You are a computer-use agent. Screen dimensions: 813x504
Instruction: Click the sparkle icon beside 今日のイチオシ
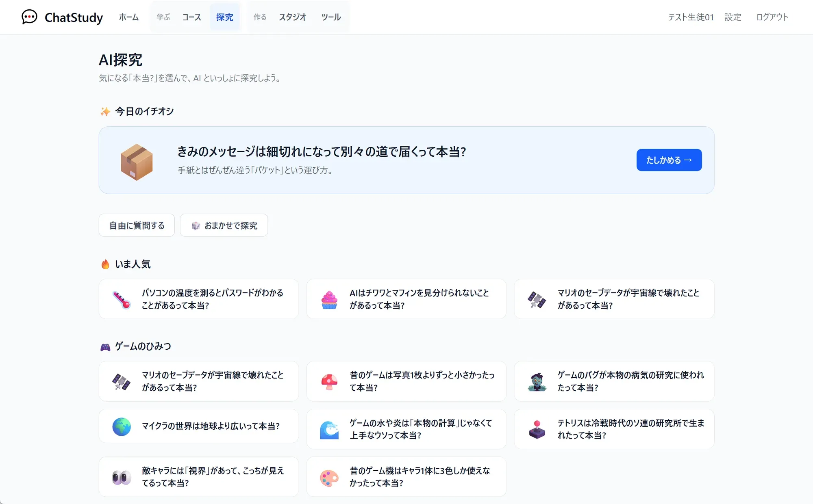[x=105, y=111]
